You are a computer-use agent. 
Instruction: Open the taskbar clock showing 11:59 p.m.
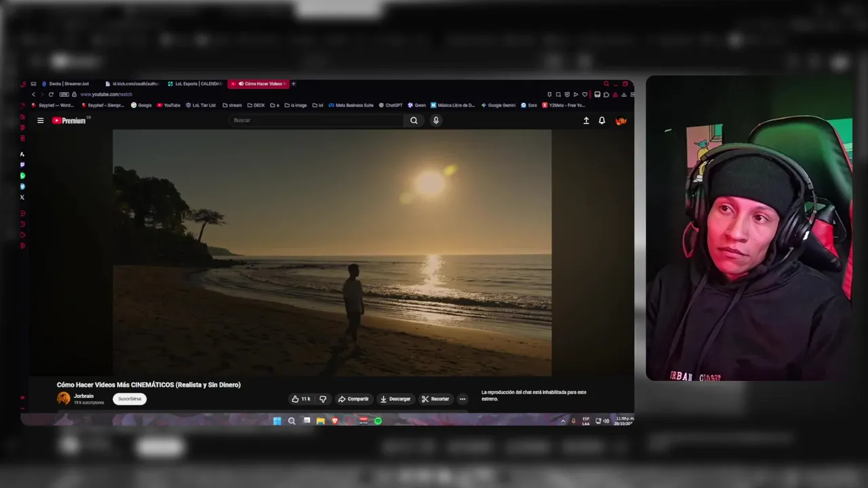[624, 421]
